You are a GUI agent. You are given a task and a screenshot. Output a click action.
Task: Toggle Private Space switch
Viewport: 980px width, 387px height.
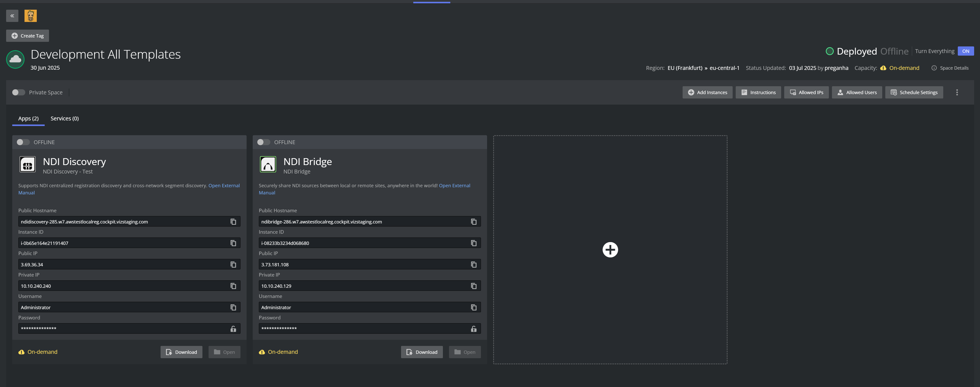click(x=18, y=92)
